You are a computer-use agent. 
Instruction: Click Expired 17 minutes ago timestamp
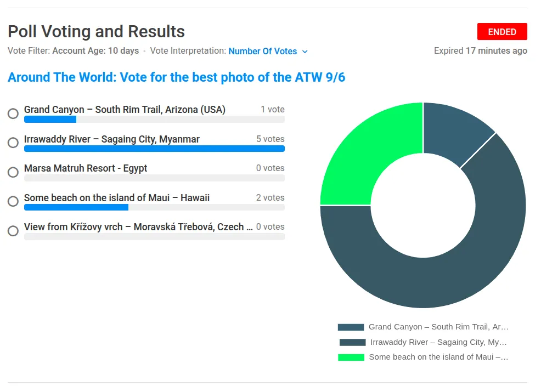coord(480,50)
